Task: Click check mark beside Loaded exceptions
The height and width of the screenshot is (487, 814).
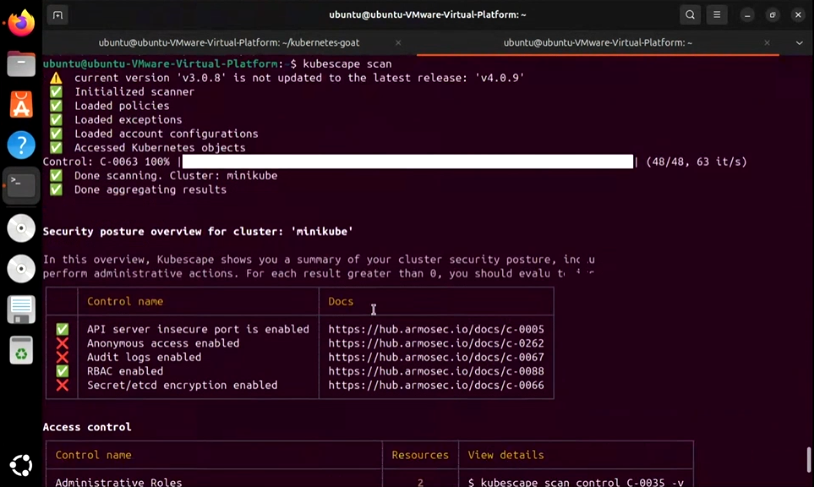Action: coord(56,120)
